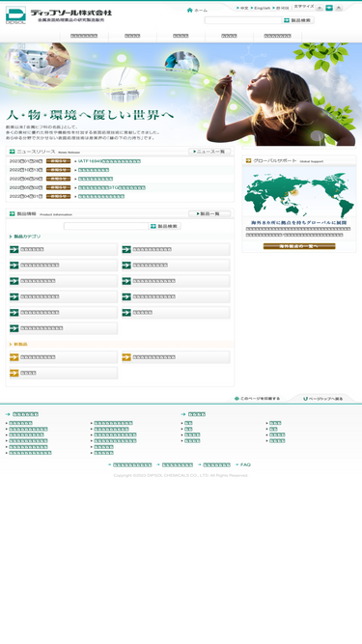Select the small font size button
This screenshot has height=644, width=362.
point(320,8)
